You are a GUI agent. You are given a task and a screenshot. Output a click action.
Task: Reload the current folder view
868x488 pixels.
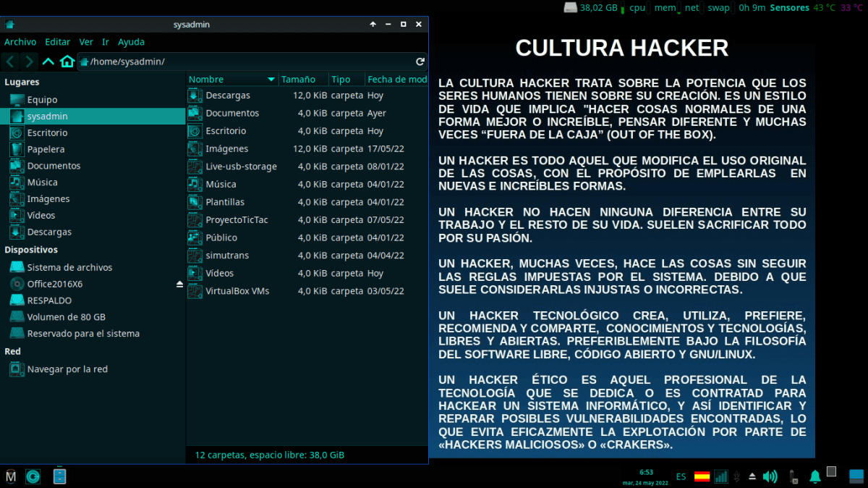[x=420, y=62]
